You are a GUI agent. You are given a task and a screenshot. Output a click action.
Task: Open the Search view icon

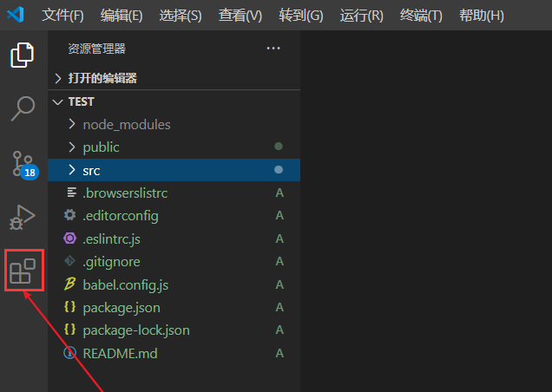coord(23,108)
